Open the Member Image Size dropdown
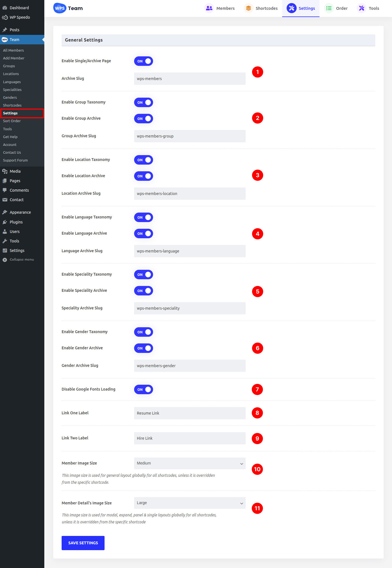392x568 pixels. [x=190, y=463]
